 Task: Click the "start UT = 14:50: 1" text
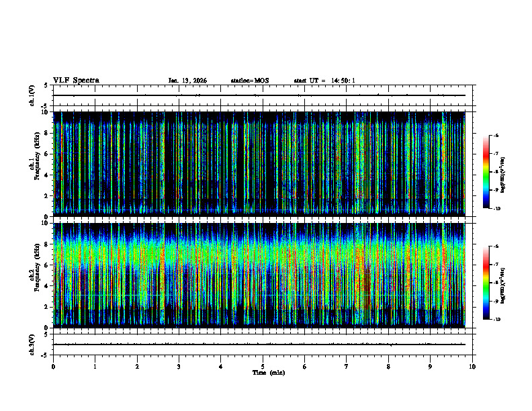click(324, 81)
